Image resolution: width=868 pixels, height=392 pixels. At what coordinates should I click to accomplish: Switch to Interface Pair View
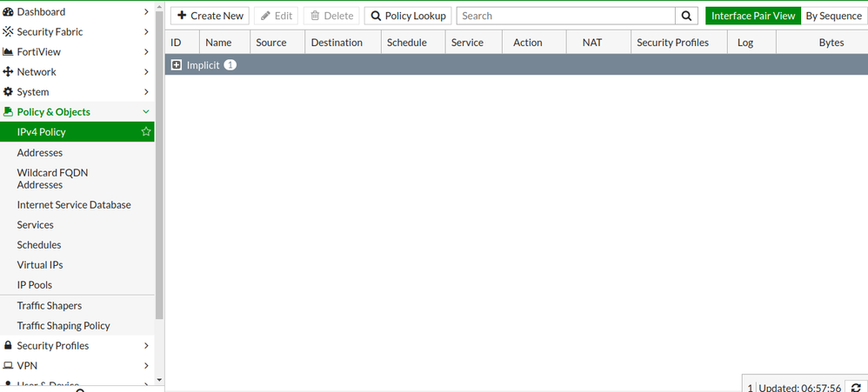click(x=753, y=16)
